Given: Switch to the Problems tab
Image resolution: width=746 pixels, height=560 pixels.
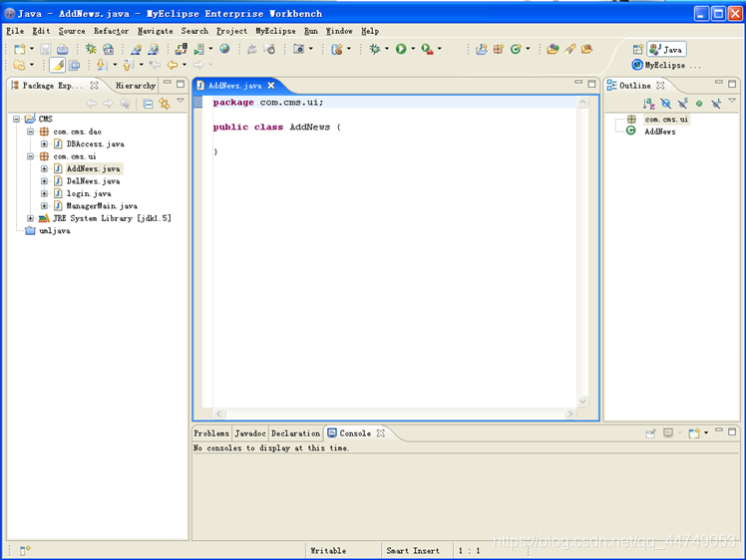Looking at the screenshot, I should point(211,433).
